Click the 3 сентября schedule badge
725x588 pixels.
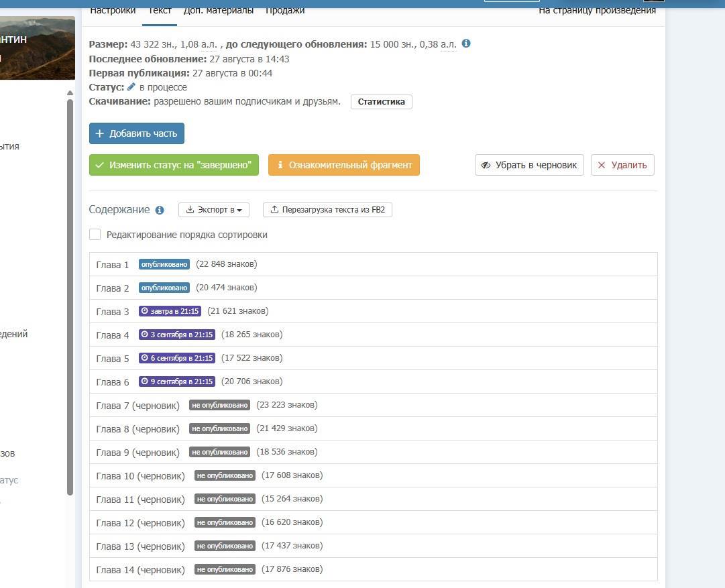point(177,335)
